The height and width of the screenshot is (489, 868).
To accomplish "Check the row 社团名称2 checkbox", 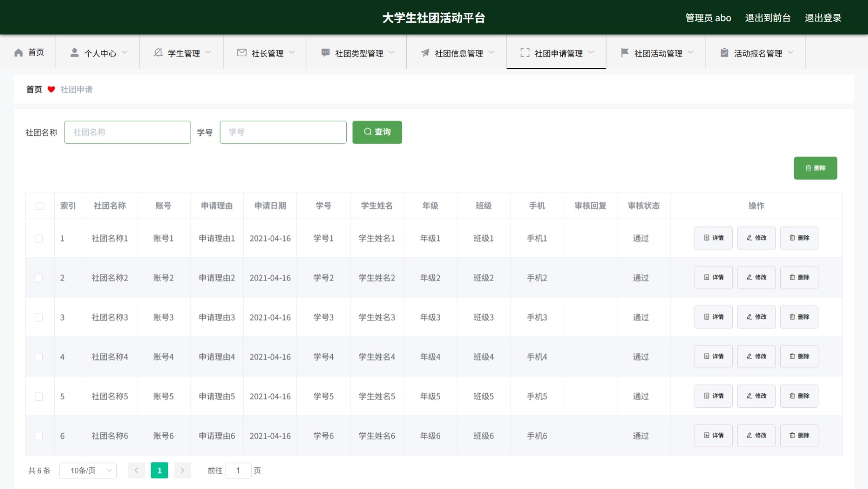I will coord(39,278).
